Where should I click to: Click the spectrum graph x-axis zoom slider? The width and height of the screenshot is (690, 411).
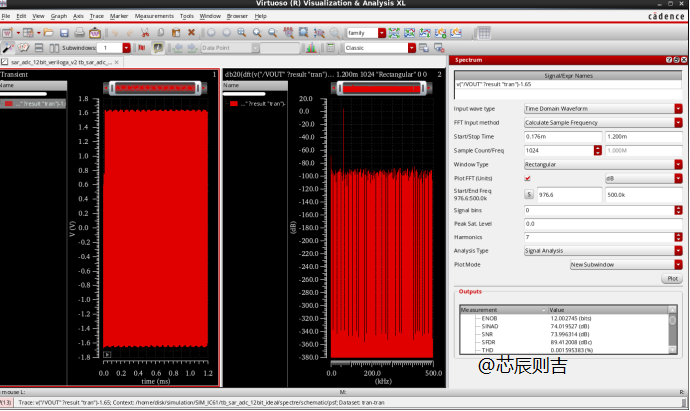pyautogui.click(x=381, y=88)
